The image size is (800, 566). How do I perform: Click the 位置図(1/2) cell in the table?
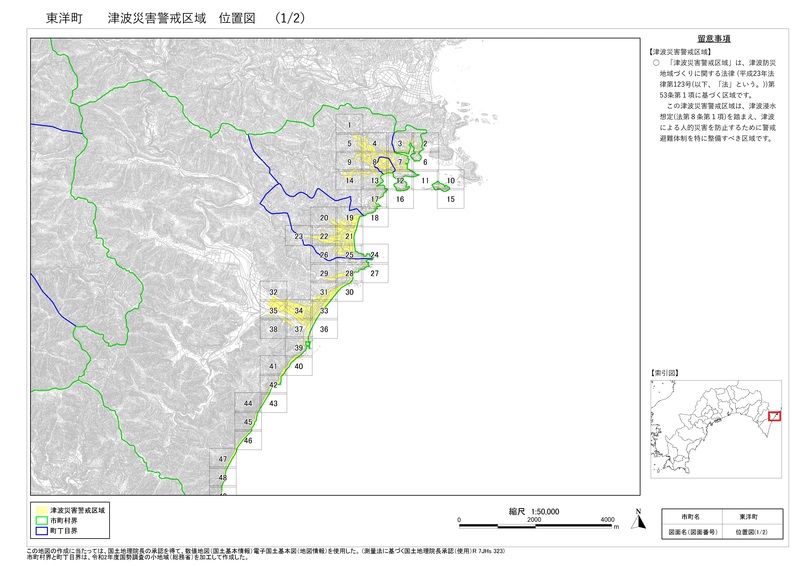pyautogui.click(x=741, y=532)
